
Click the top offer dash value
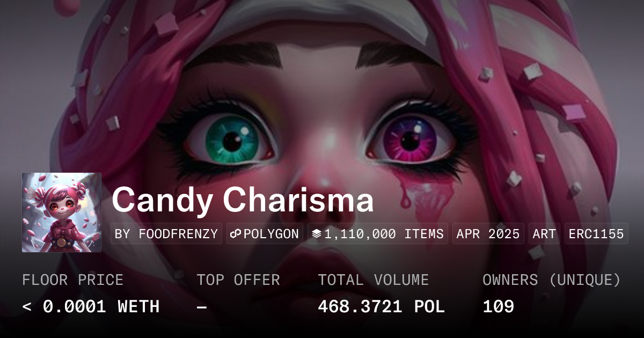(202, 307)
